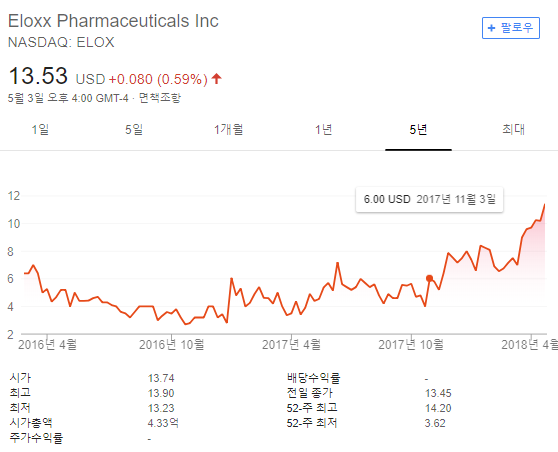Click the 2017년 4월 axis label
Image resolution: width=558 pixels, height=452 pixels.
point(291,345)
